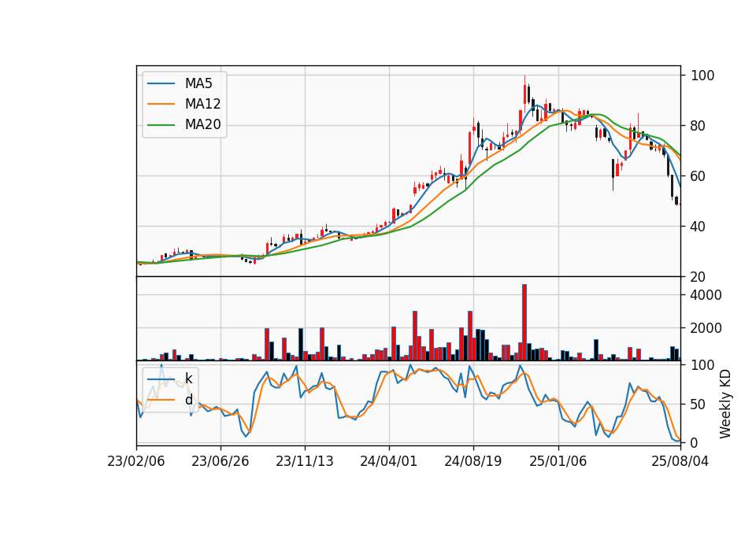Click the 4000 volume axis tick label
Screen dimensions: 756x543
point(706,295)
